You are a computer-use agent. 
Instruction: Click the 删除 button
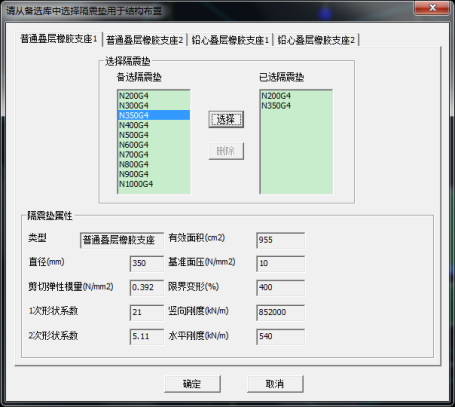click(x=226, y=151)
